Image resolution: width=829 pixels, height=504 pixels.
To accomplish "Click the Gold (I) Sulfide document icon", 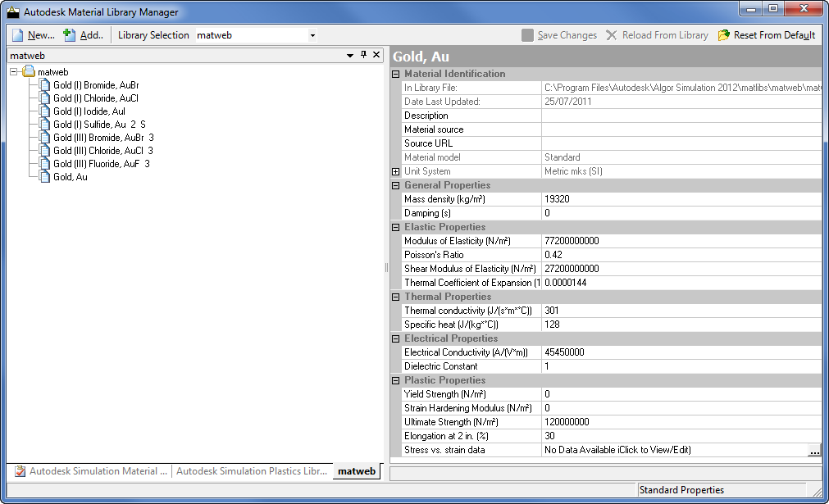I will 45,125.
